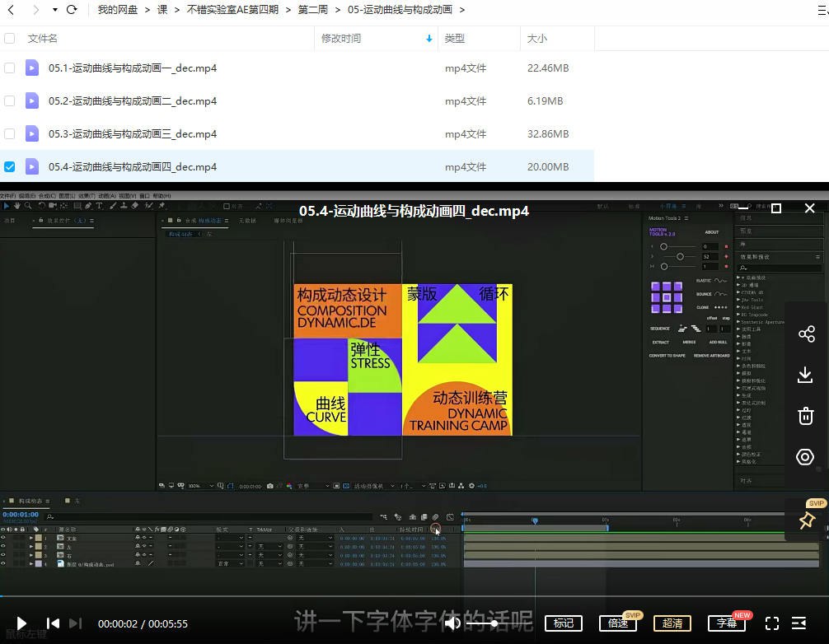Uncheck the 05.4 video file checkbox
Image resolution: width=829 pixels, height=644 pixels.
coord(10,166)
